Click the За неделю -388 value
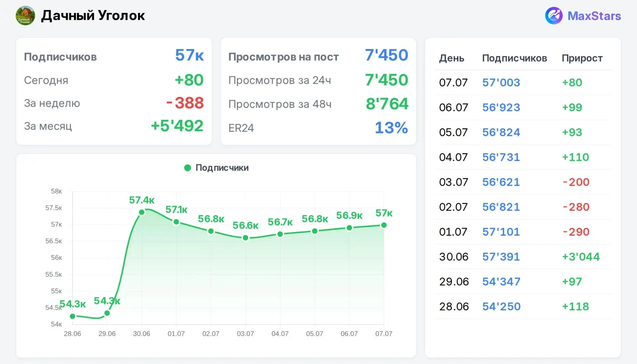The height and width of the screenshot is (364, 637). point(185,103)
